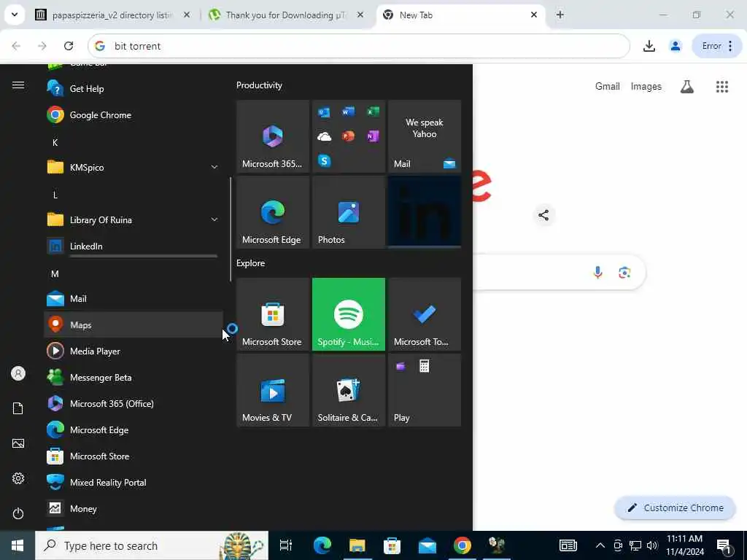The height and width of the screenshot is (560, 747).
Task: Open the Google apps grid
Action: pos(722,86)
